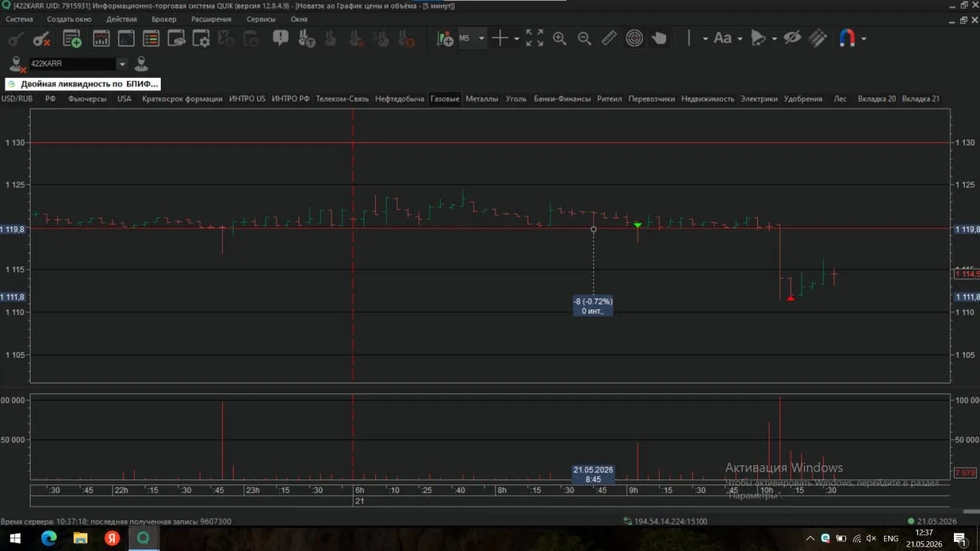Click the -8 (-0.72%) measurement label
Viewport: 980px width, 551px height.
(593, 306)
